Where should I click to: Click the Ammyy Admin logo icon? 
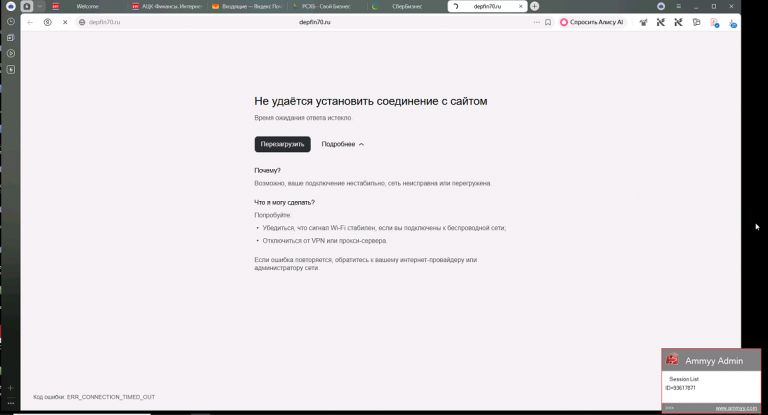[x=672, y=360]
